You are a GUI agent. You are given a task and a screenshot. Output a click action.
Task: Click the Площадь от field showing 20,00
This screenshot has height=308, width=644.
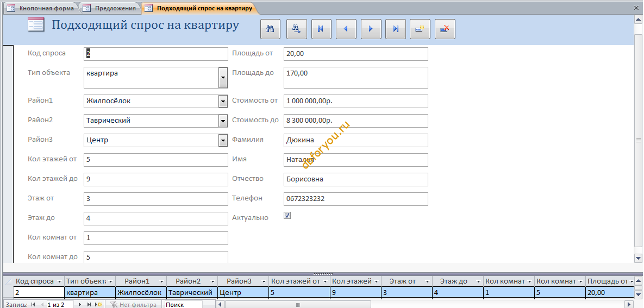[x=355, y=54]
